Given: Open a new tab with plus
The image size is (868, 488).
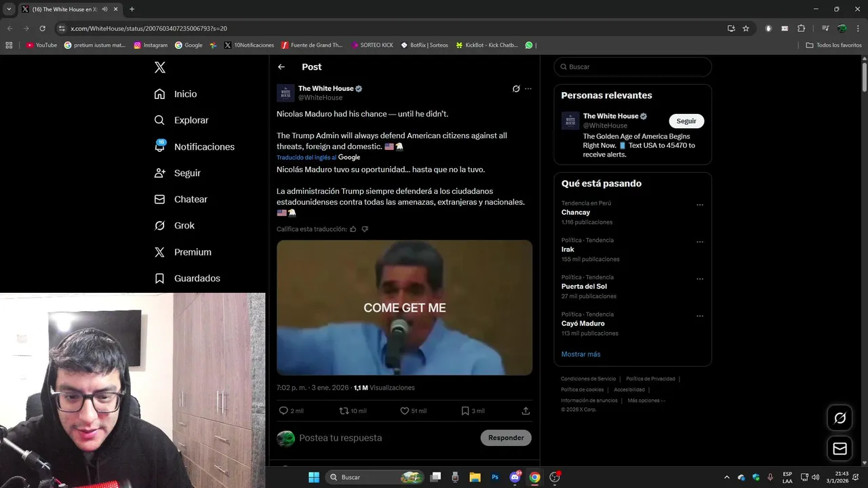Looking at the screenshot, I should pyautogui.click(x=132, y=9).
